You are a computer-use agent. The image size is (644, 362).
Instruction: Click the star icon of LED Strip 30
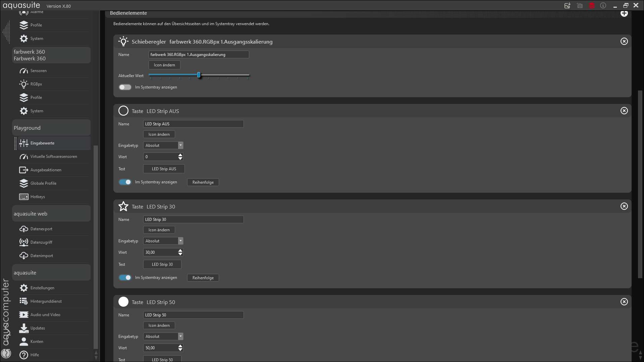click(x=123, y=206)
